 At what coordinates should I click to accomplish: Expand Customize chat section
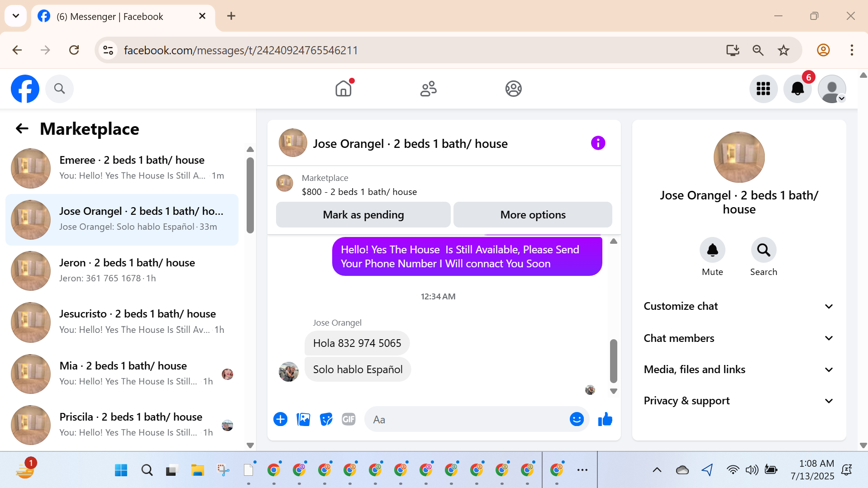[739, 306]
